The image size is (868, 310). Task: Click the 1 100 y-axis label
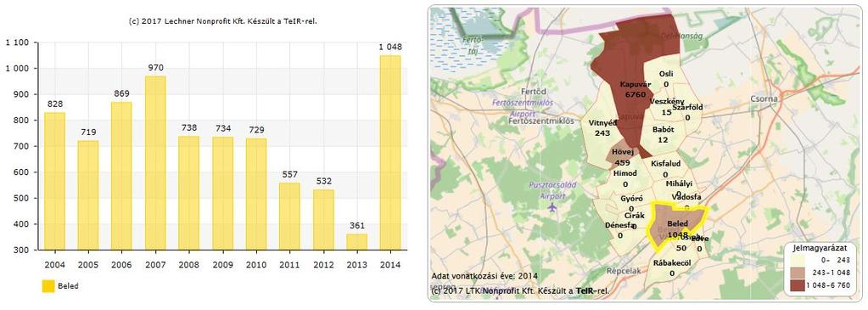click(17, 42)
